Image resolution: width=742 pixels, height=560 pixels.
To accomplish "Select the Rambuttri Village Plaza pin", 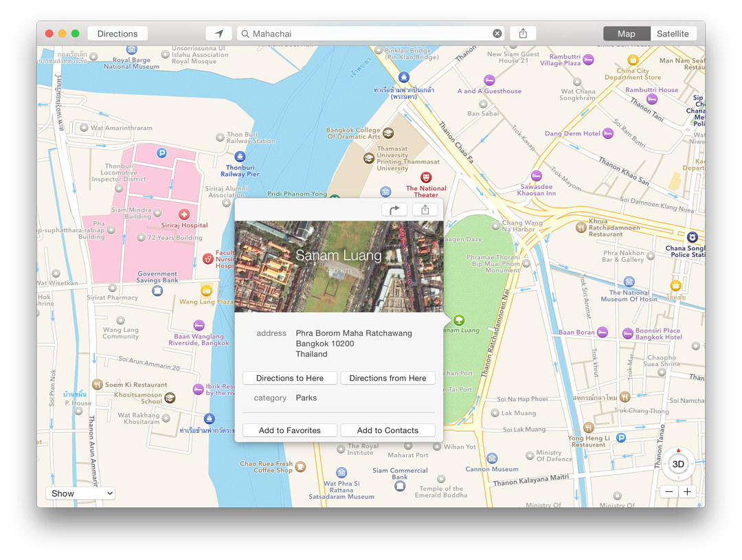I will [x=588, y=60].
